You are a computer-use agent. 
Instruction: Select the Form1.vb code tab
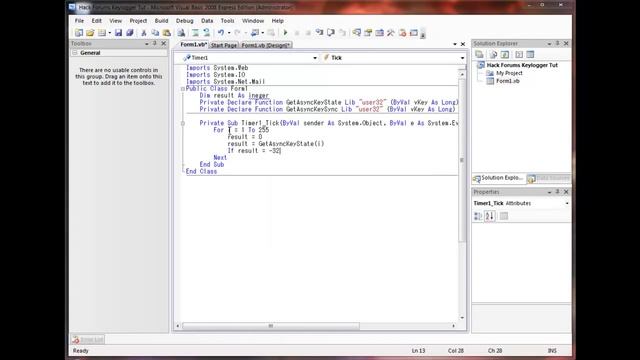click(x=193, y=44)
